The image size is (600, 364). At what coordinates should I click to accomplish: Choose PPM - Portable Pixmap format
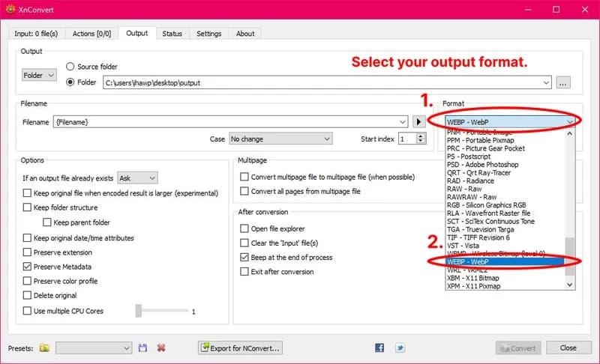pos(505,140)
